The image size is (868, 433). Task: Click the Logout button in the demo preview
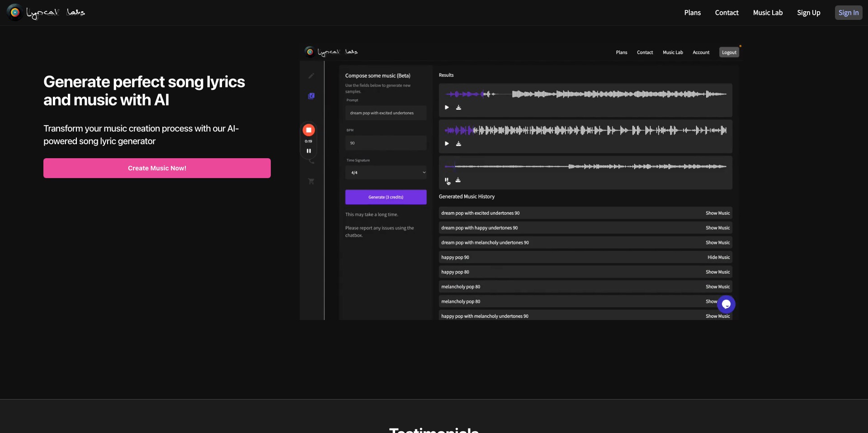[729, 52]
